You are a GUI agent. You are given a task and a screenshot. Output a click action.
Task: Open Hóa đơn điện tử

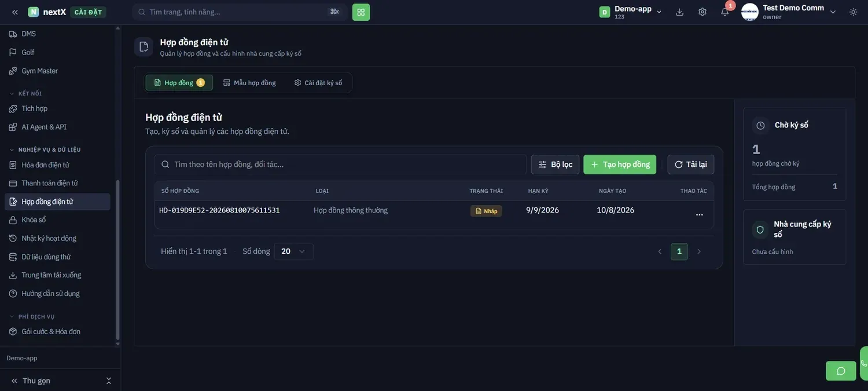pos(58,165)
